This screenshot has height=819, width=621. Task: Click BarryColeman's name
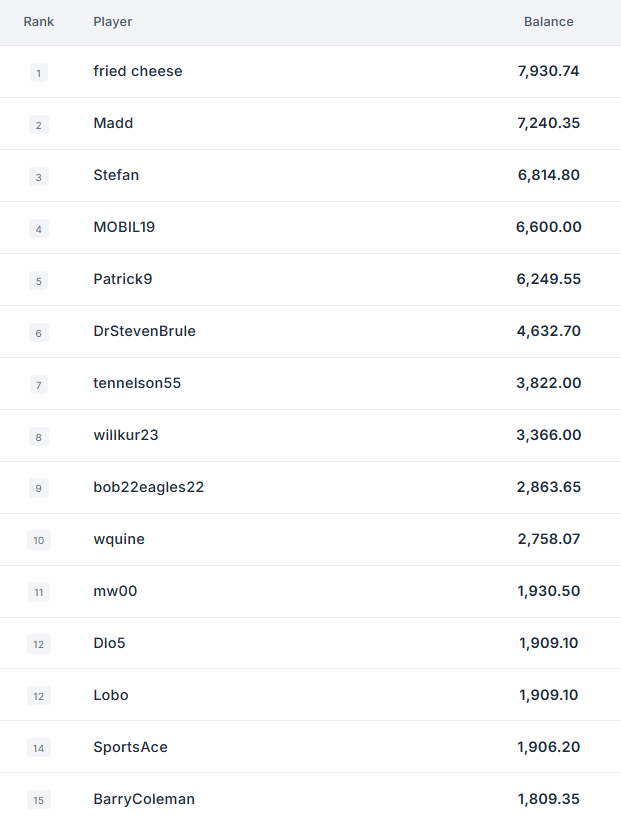(144, 799)
